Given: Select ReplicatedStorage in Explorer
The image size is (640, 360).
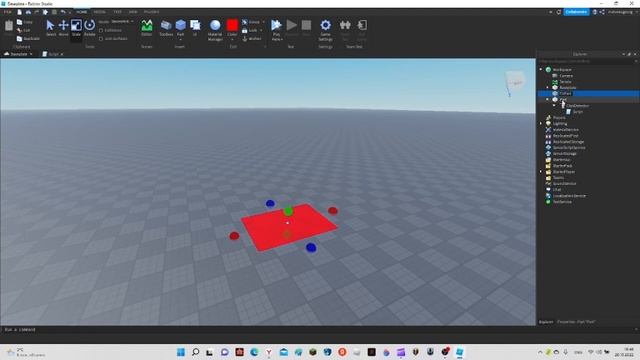Looking at the screenshot, I should pos(568,142).
